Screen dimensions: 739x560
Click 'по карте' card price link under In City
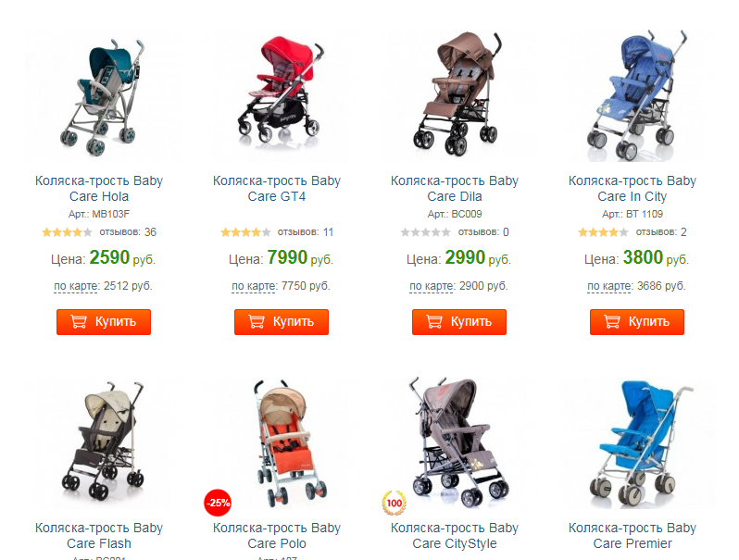pyautogui.click(x=609, y=286)
